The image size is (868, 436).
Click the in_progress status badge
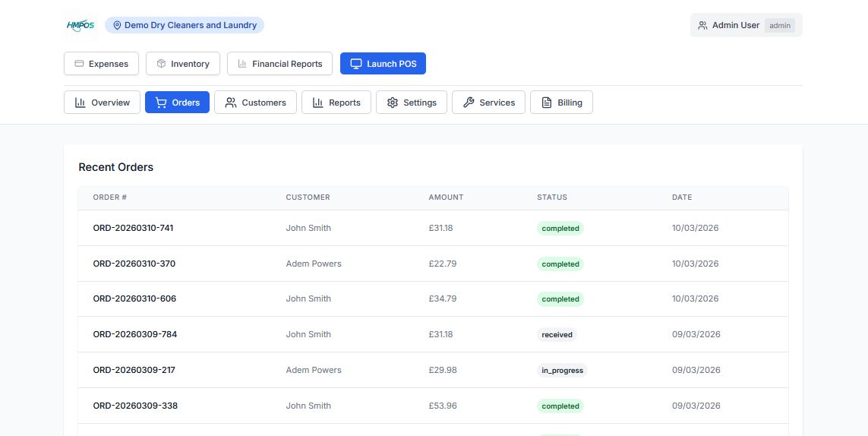point(563,371)
